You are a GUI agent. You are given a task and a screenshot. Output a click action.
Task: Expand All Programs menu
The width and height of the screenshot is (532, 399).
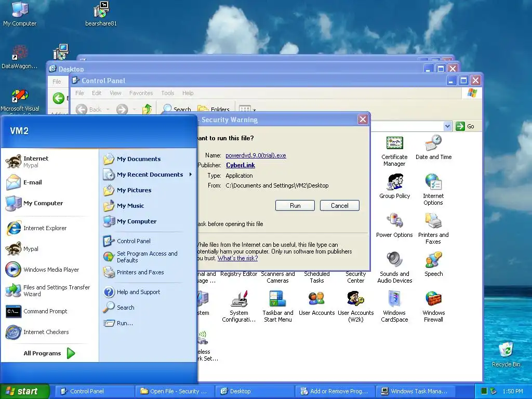click(x=49, y=353)
